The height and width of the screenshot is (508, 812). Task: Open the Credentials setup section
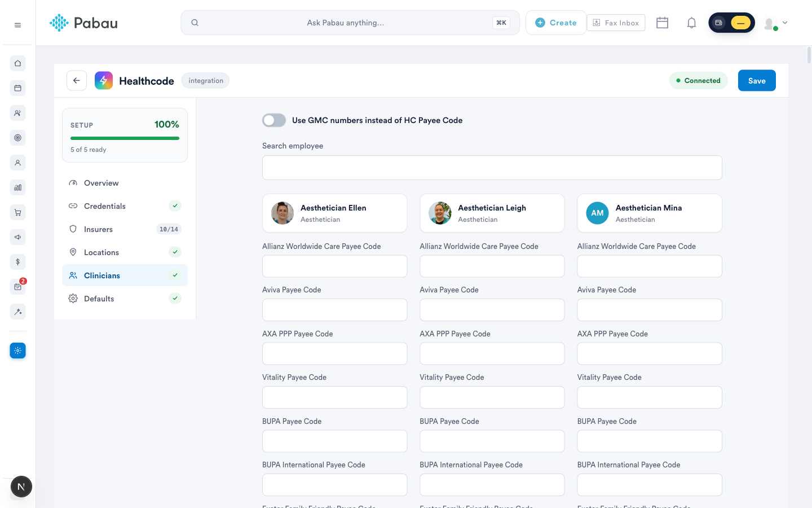pyautogui.click(x=125, y=206)
